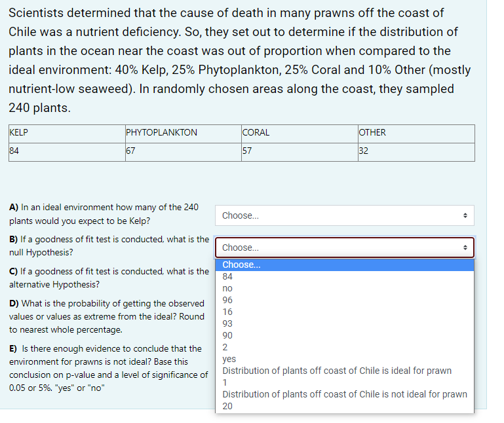Click question B text about null Hypothesis

[x=109, y=246]
